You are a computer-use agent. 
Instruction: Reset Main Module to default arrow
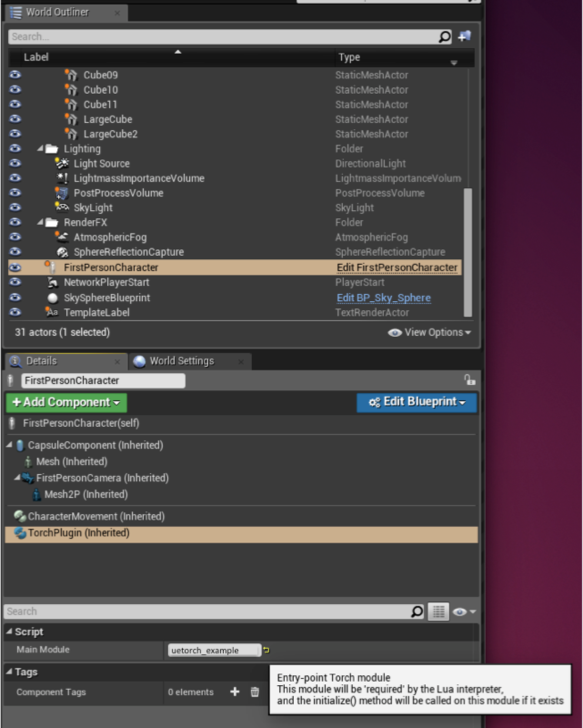click(x=266, y=650)
